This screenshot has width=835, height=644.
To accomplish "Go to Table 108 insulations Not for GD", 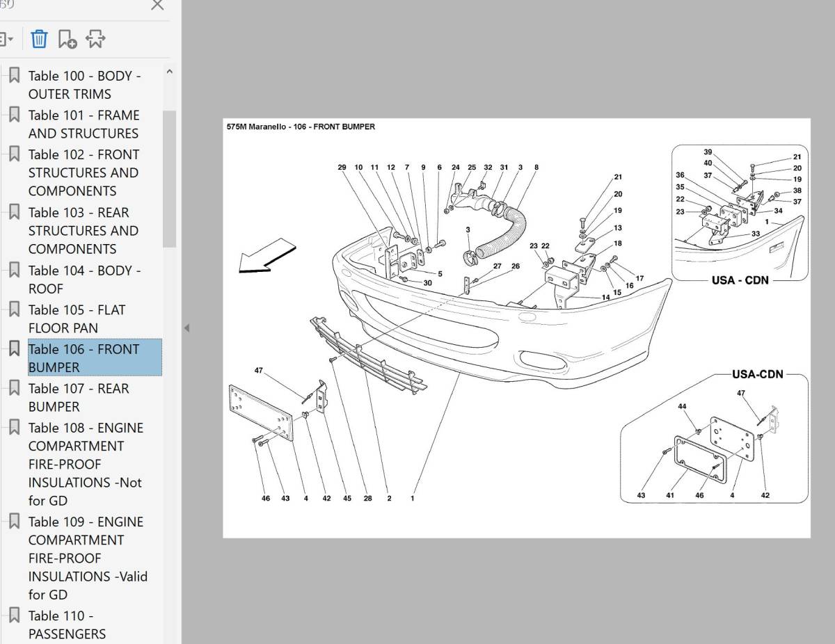I will tap(86, 464).
